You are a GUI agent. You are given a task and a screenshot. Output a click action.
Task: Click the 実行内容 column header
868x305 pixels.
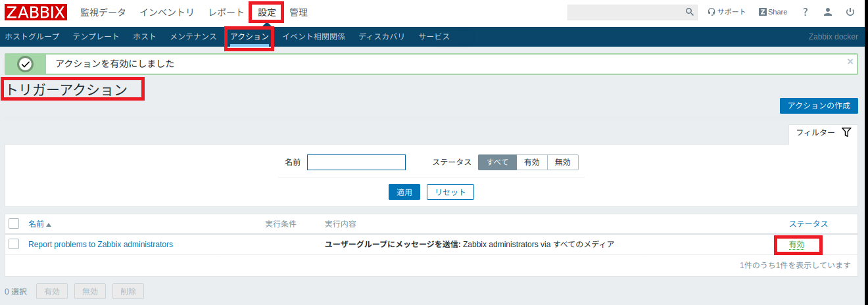341,224
